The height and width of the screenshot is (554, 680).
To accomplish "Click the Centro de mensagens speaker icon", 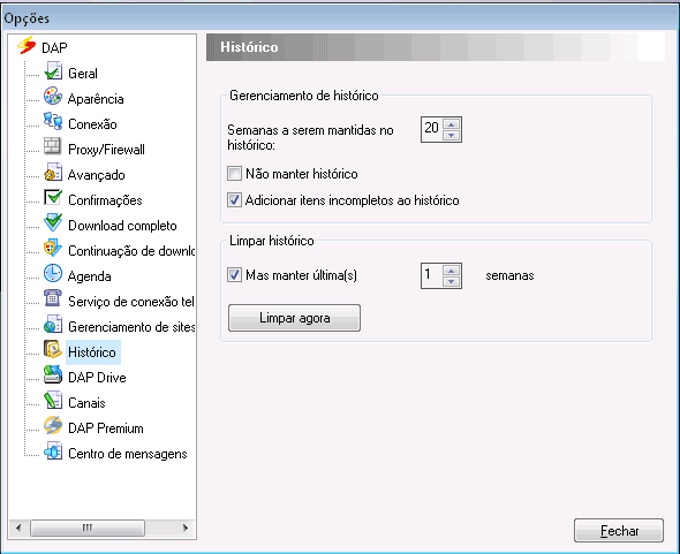I will (53, 451).
